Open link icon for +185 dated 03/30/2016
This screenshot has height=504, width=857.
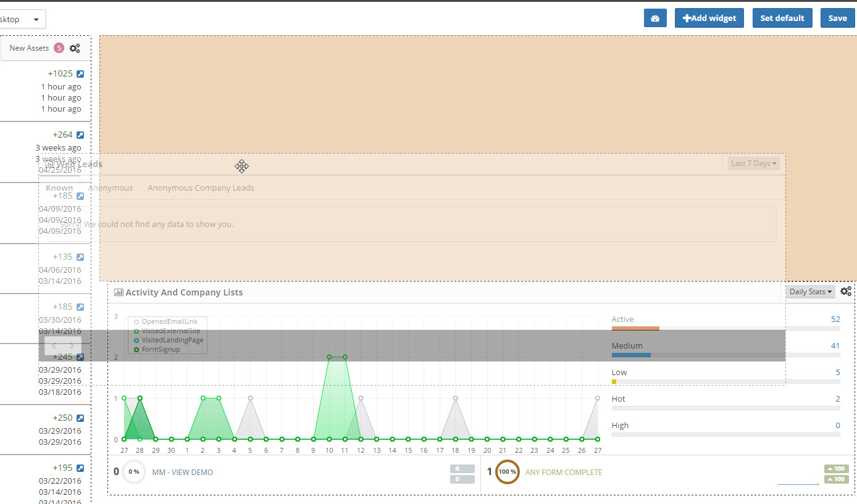click(80, 307)
